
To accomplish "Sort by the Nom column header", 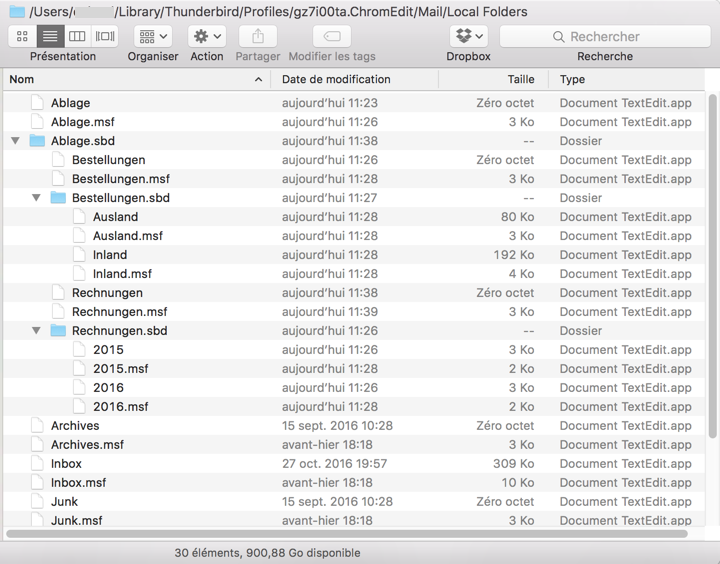I will 136,79.
